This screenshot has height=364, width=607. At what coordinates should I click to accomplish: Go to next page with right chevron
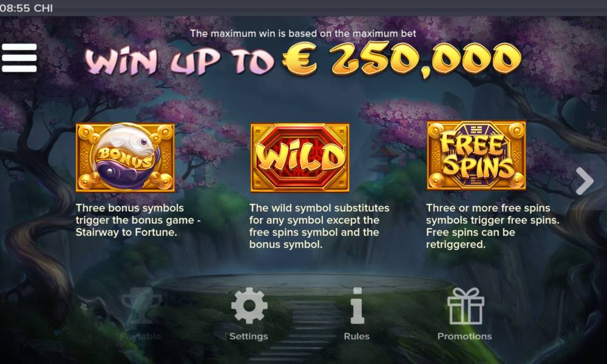click(x=585, y=181)
